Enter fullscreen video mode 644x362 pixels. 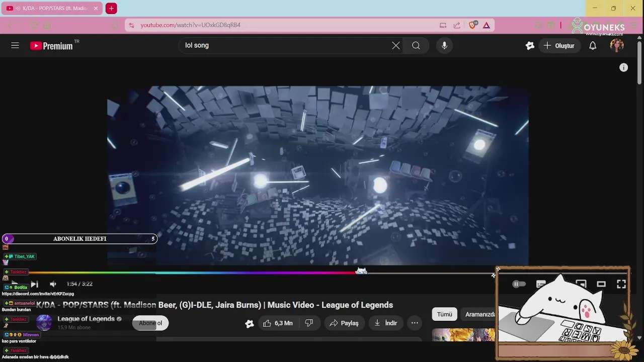point(621,284)
